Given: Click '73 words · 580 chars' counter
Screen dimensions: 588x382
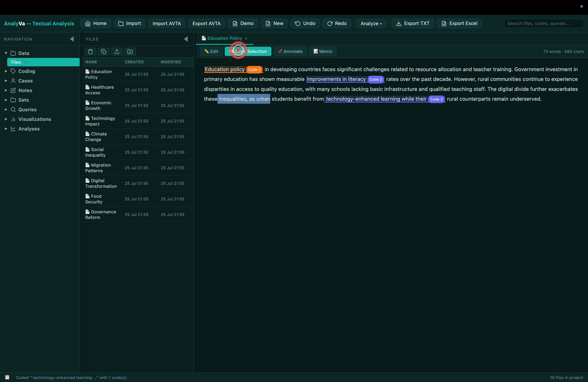Looking at the screenshot, I should [563, 52].
